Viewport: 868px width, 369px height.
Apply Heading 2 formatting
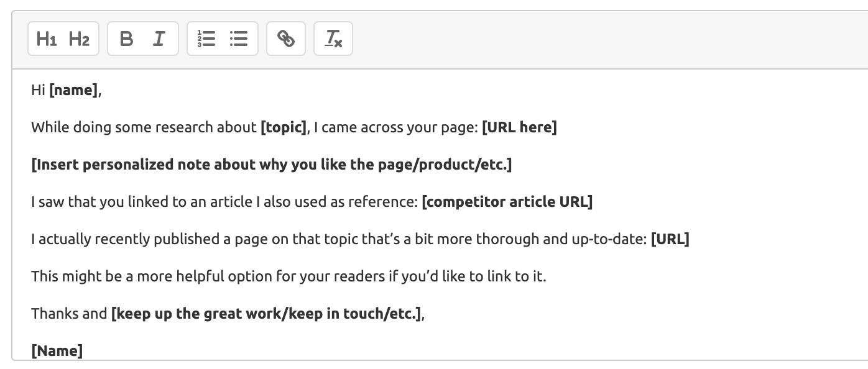pos(79,39)
